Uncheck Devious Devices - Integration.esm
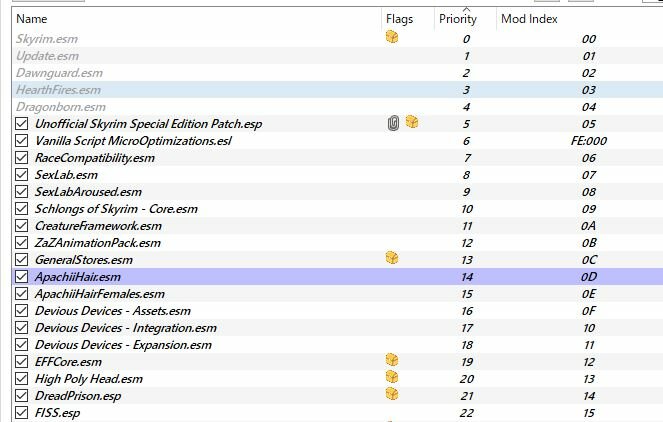Screen dimensions: 663x422 click(22, 328)
